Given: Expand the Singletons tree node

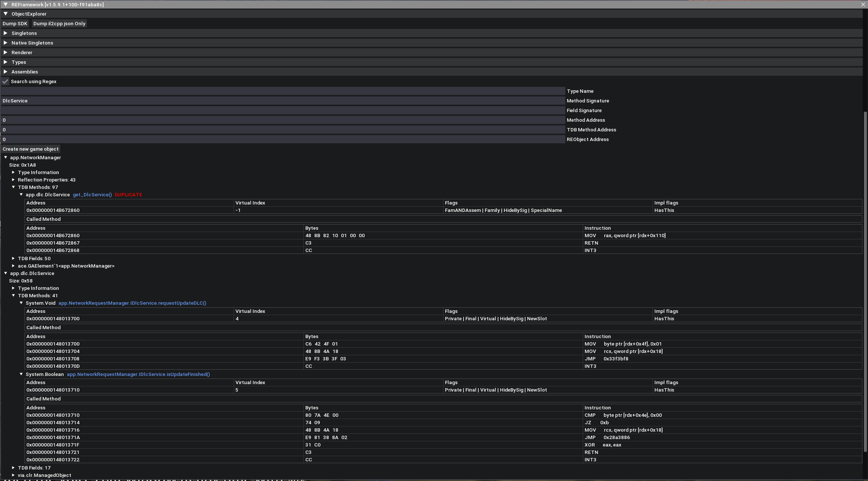Looking at the screenshot, I should 6,33.
